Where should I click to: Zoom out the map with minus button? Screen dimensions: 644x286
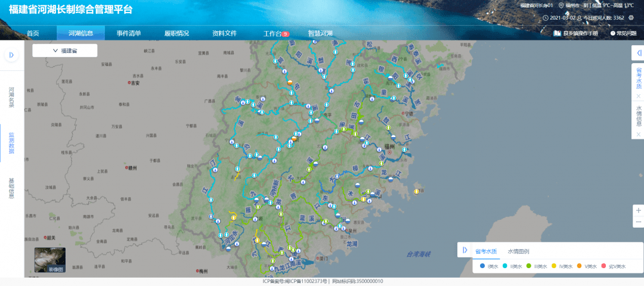[x=639, y=222]
